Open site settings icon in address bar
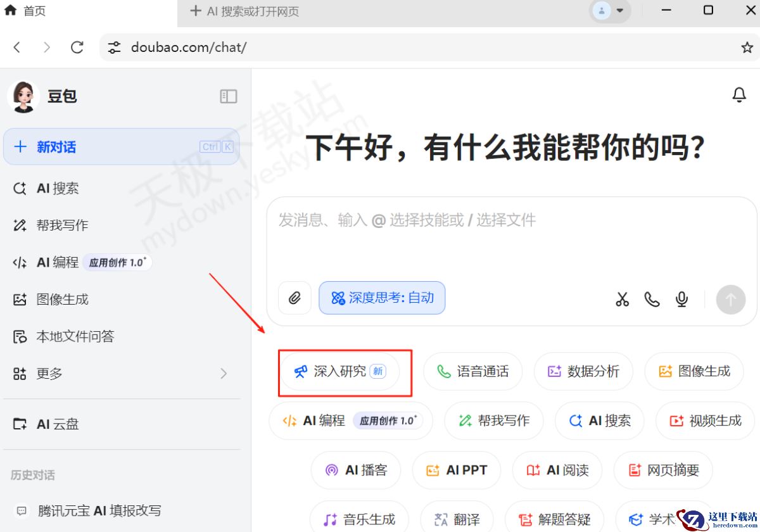 [114, 47]
